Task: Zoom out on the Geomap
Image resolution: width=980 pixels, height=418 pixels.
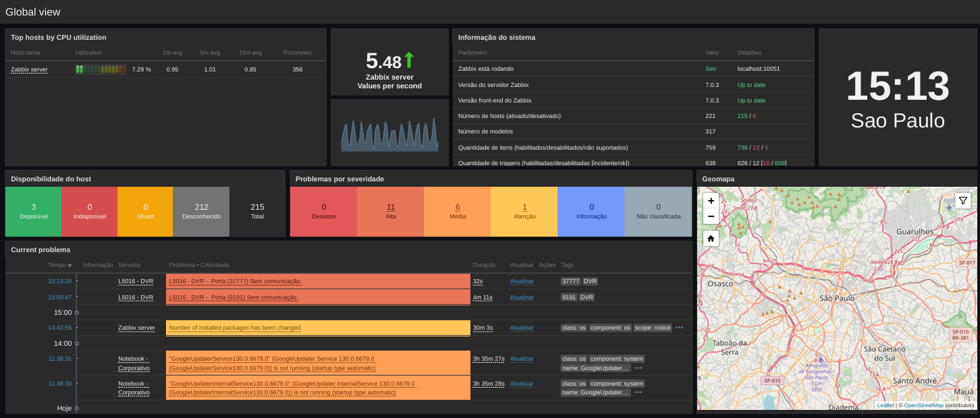Action: 711,216
